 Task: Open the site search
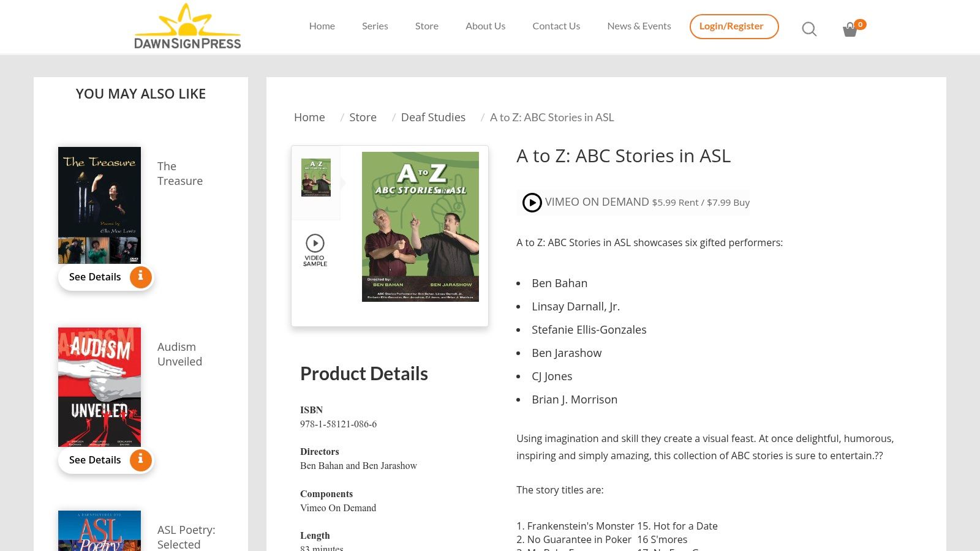[809, 29]
